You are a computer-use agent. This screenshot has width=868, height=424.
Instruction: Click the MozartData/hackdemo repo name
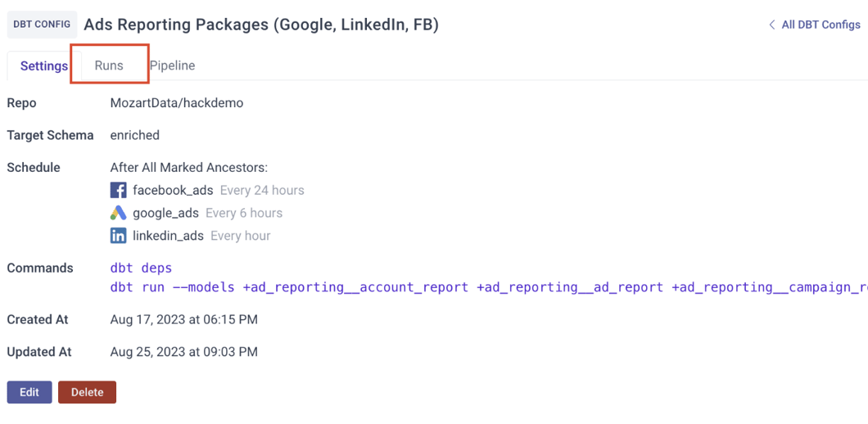click(177, 103)
